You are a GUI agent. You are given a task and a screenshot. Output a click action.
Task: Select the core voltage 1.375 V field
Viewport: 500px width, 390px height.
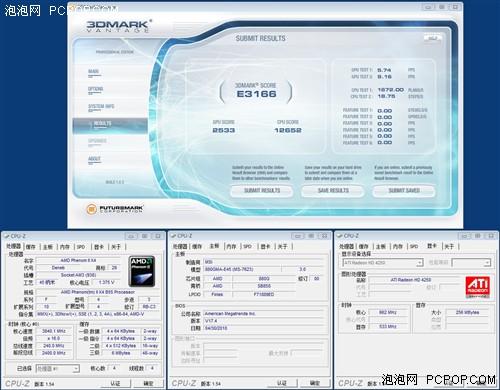pyautogui.click(x=106, y=282)
